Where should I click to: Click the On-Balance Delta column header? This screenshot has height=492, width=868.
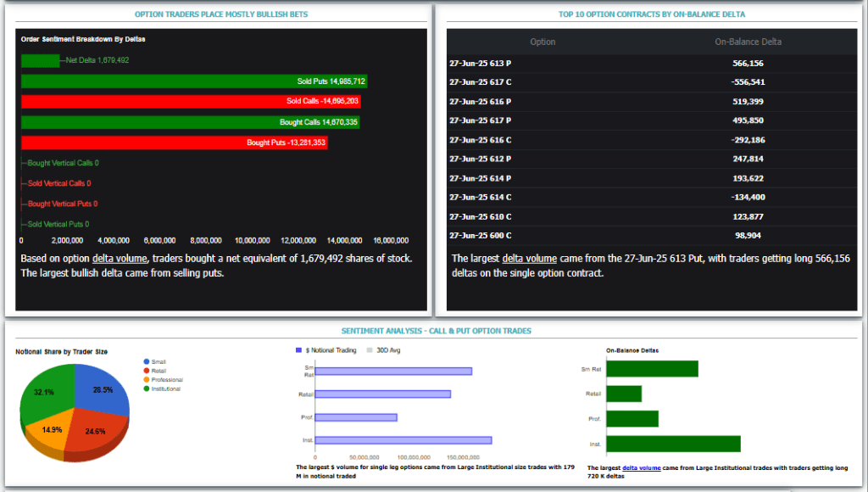[748, 42]
